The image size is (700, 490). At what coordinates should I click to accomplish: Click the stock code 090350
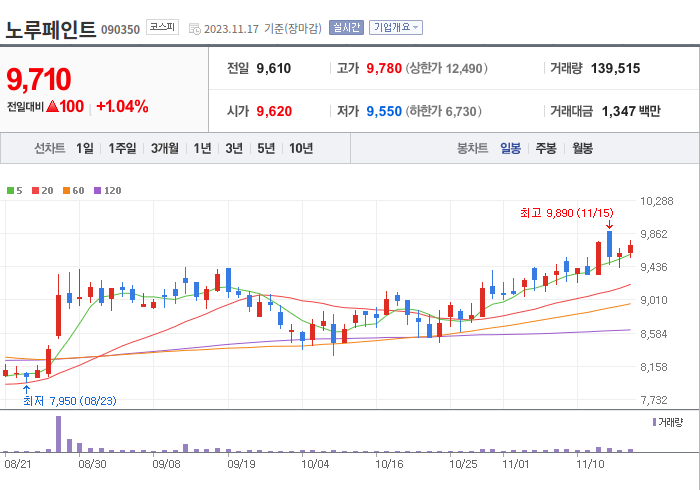coord(120,30)
